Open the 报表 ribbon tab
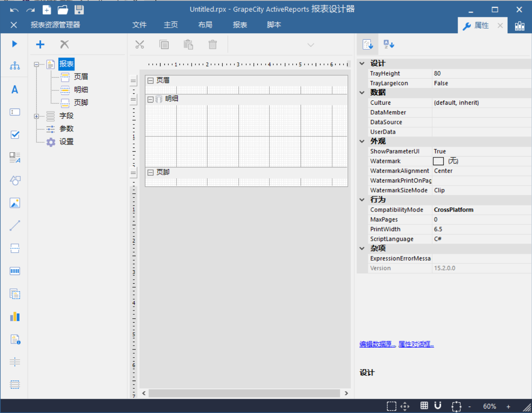 click(240, 25)
